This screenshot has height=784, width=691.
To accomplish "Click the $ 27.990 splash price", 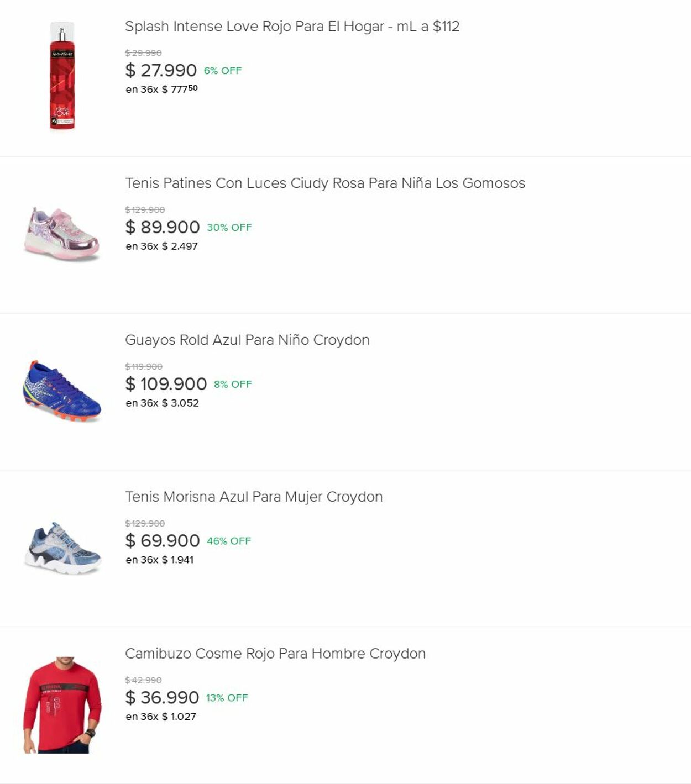I will coord(161,71).
